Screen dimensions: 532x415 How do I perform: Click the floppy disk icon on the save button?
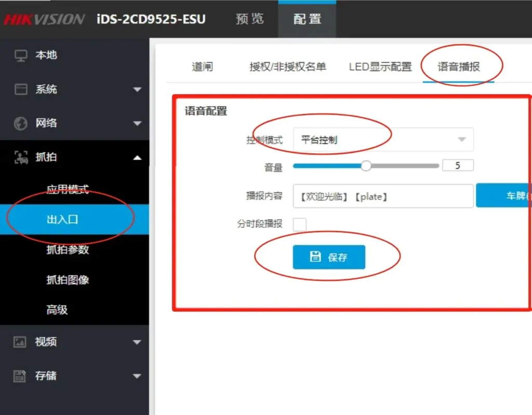(316, 256)
